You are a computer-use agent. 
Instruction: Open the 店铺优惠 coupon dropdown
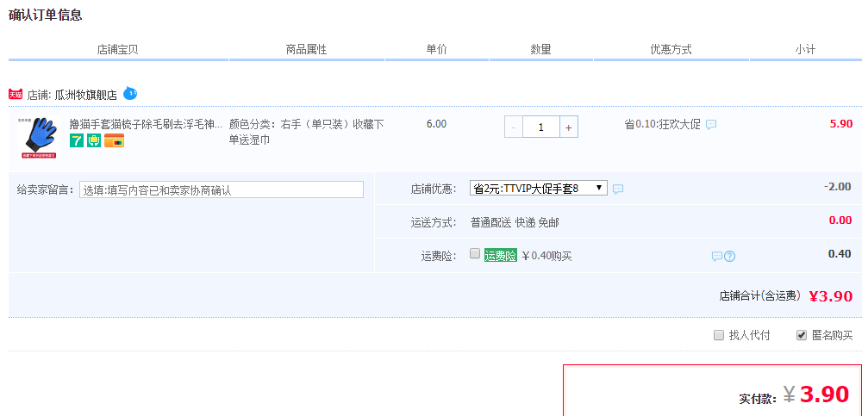(538, 188)
